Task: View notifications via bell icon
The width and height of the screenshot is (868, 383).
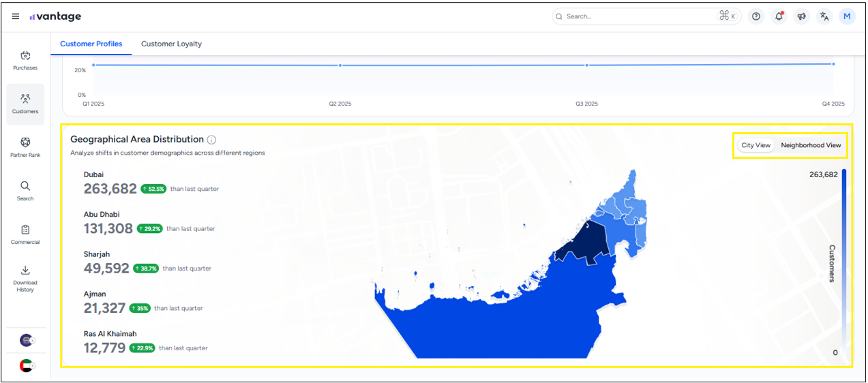Action: pyautogui.click(x=779, y=16)
